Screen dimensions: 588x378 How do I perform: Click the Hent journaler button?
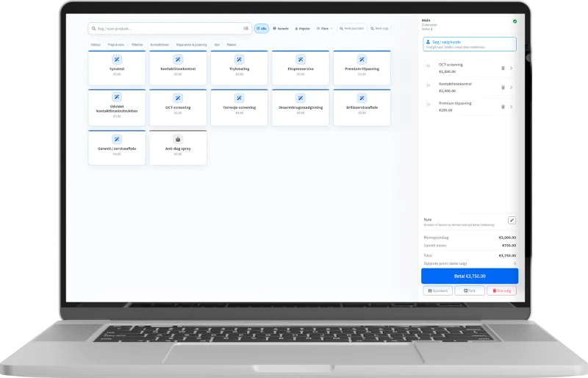coord(352,29)
